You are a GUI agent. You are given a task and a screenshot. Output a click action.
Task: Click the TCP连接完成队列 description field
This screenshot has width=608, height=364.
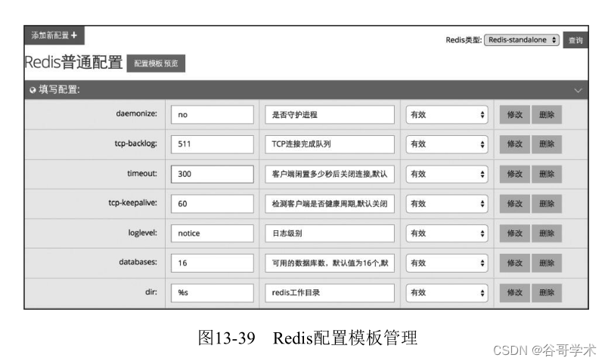point(330,144)
